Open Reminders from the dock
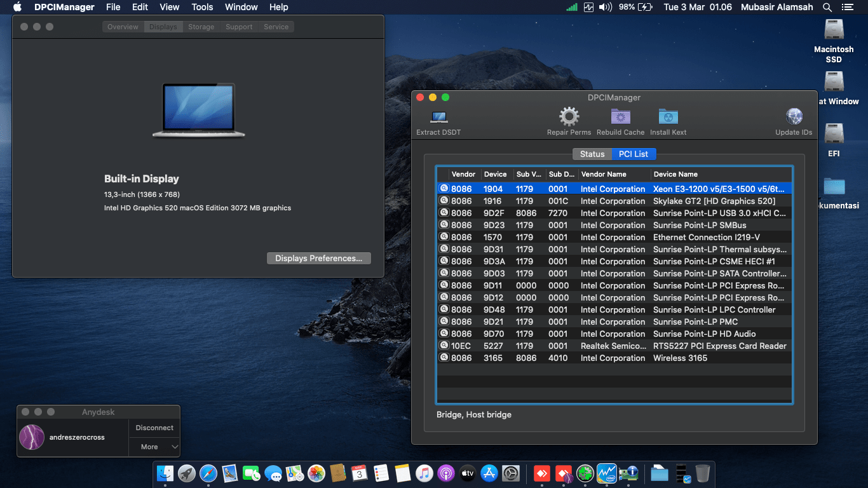Screen dimensions: 868x488 pyautogui.click(x=381, y=473)
